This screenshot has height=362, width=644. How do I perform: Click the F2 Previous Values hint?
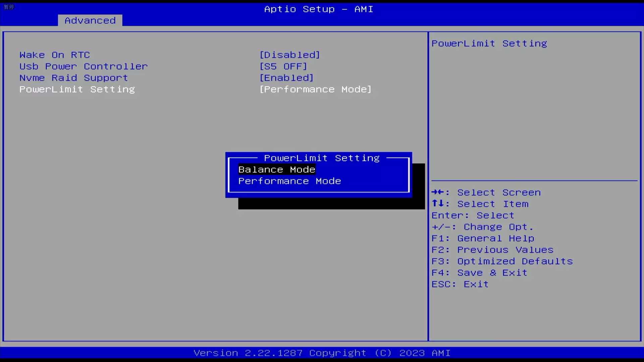[492, 250]
